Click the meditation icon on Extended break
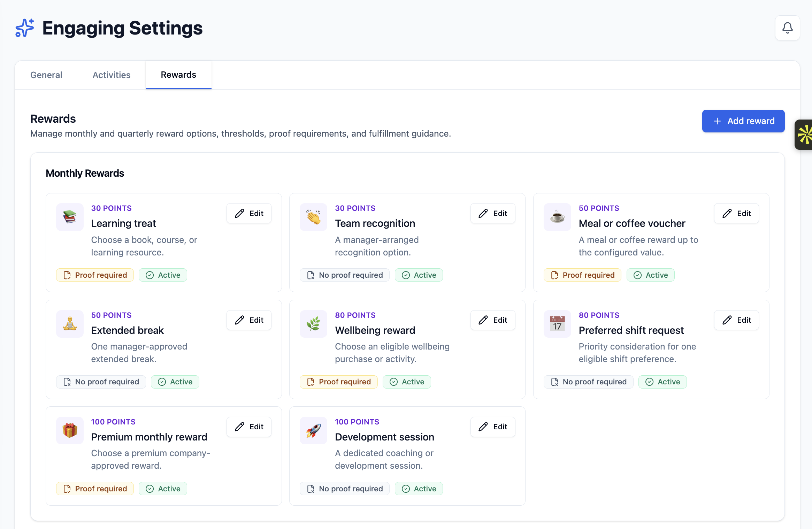This screenshot has width=812, height=529. click(70, 324)
